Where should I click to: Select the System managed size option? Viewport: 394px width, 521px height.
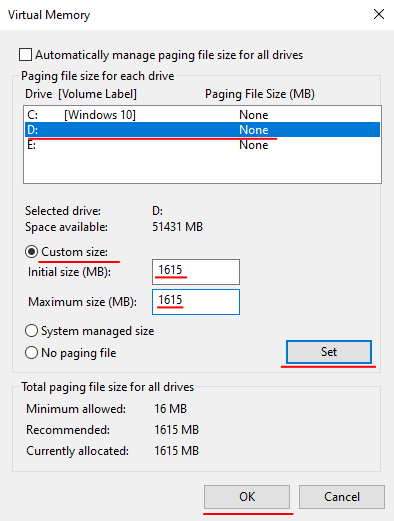pos(31,331)
